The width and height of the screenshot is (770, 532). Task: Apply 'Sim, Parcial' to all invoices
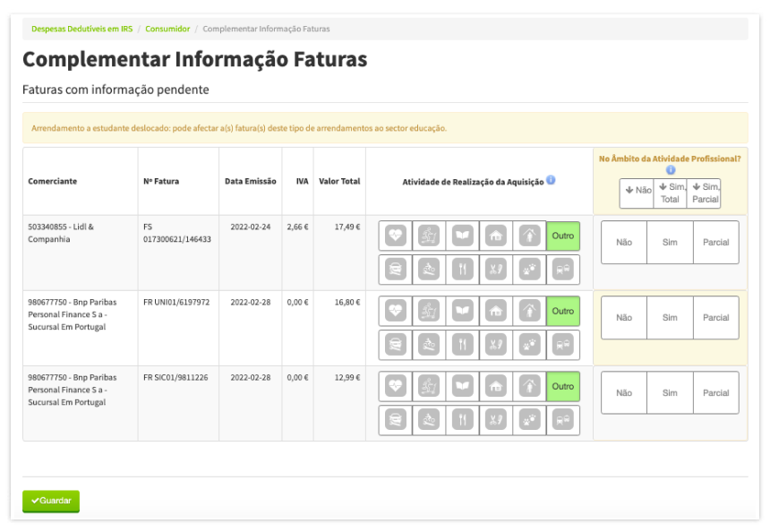click(705, 193)
